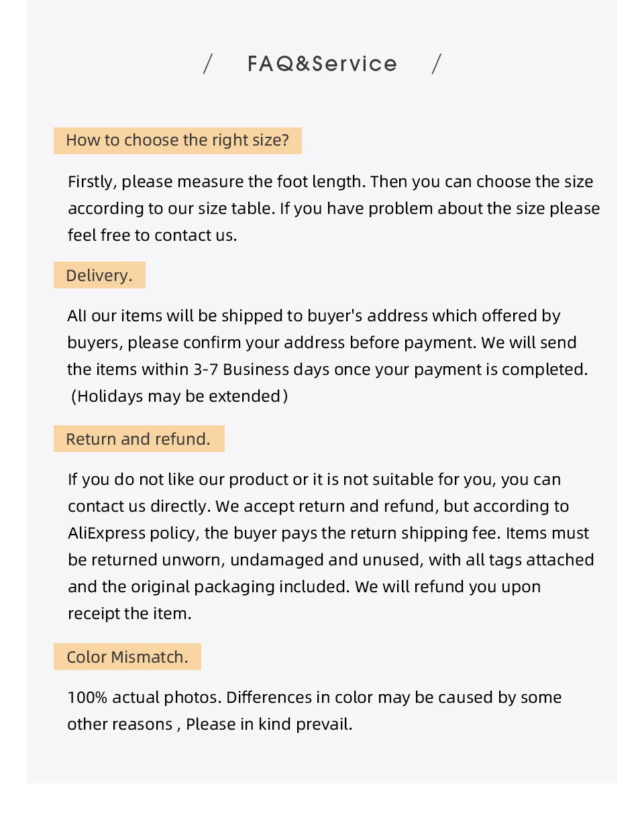This screenshot has width=644, height=837.
Task: Select the 'Return and refund.' section label
Action: pyautogui.click(x=139, y=439)
